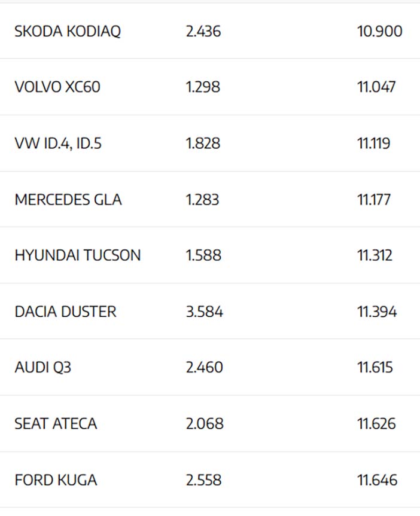
Task: Select MERCEDES GLA in the table
Action: [68, 200]
